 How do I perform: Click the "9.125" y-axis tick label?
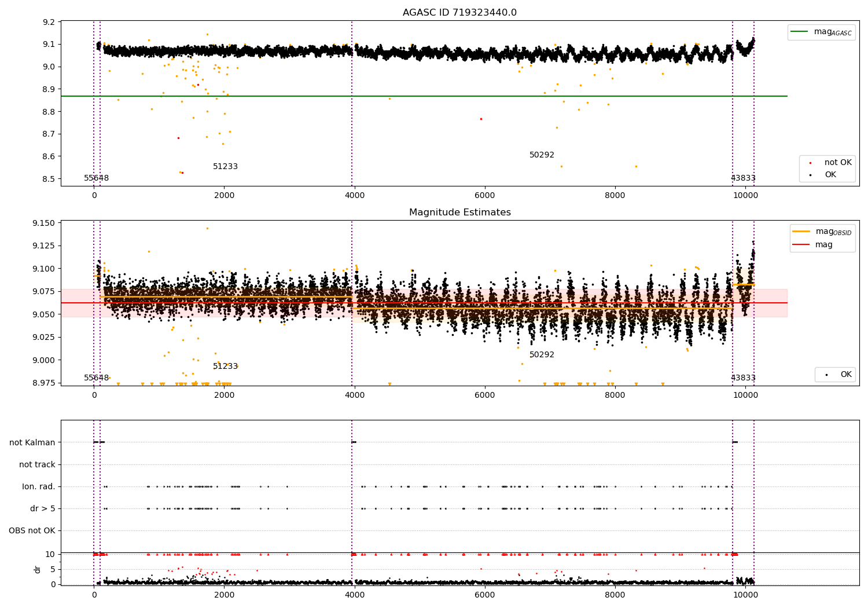click(45, 246)
